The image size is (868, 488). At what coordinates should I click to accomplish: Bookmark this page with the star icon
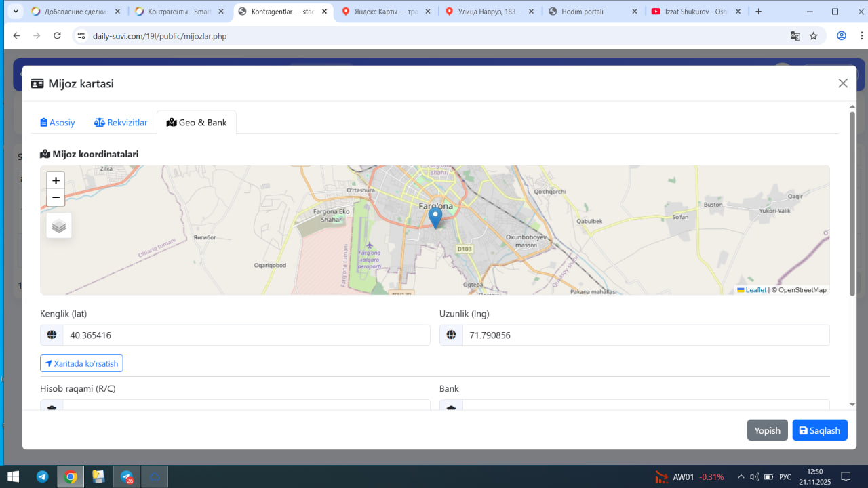[814, 36]
